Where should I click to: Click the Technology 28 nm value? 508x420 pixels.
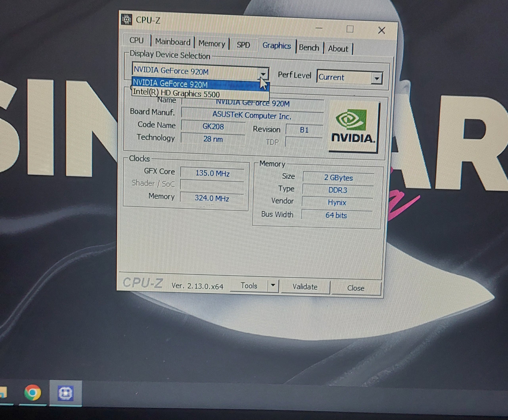pyautogui.click(x=213, y=139)
